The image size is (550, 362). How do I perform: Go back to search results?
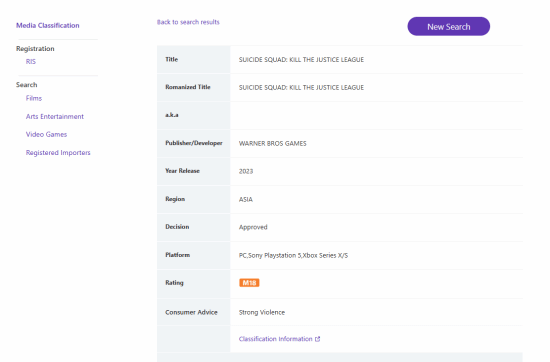[188, 22]
